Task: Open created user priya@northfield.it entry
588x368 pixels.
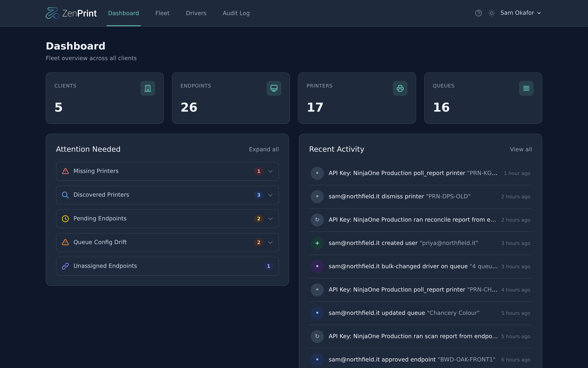Action: tap(420, 243)
